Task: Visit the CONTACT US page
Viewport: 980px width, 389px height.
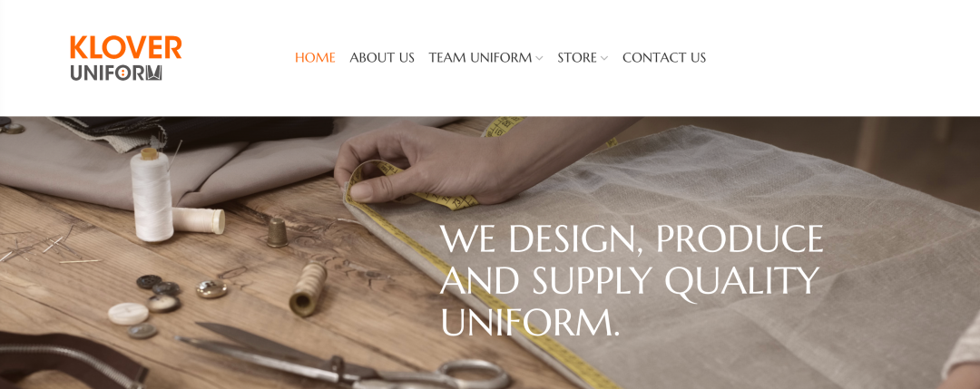Action: click(x=663, y=57)
